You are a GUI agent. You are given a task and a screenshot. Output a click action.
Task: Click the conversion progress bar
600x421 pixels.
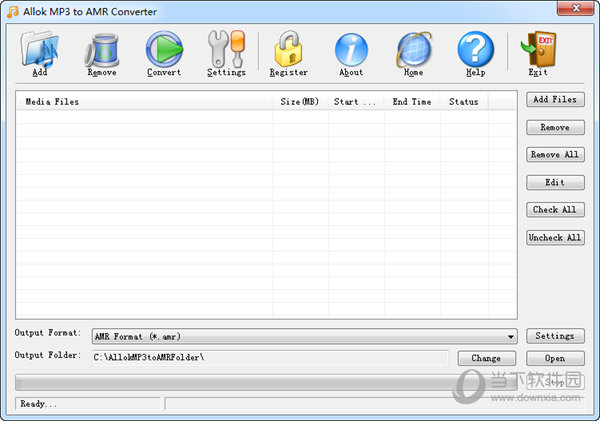[x=266, y=382]
